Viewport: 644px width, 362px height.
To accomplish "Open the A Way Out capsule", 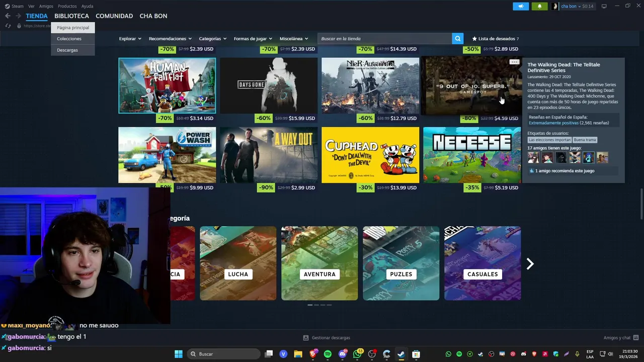I will click(269, 155).
